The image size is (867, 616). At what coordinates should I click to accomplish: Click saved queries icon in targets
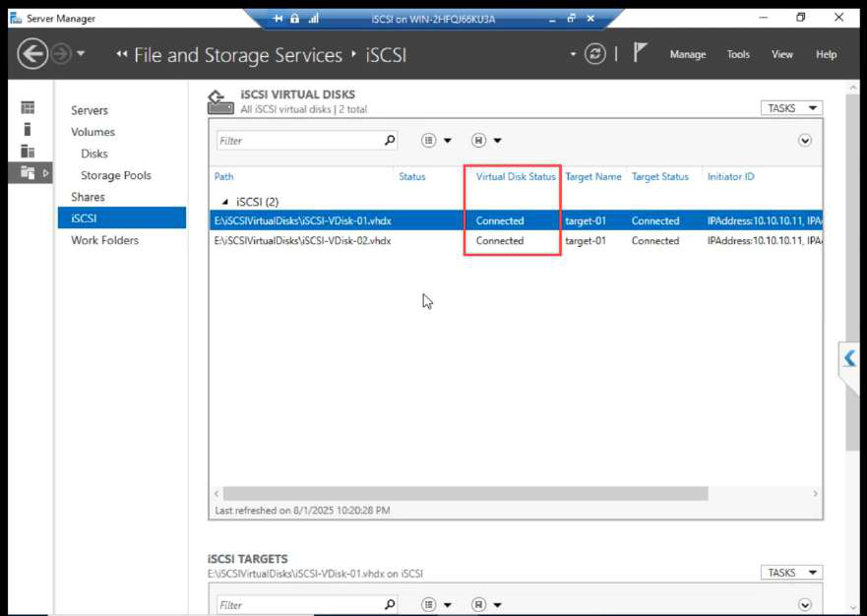(479, 605)
